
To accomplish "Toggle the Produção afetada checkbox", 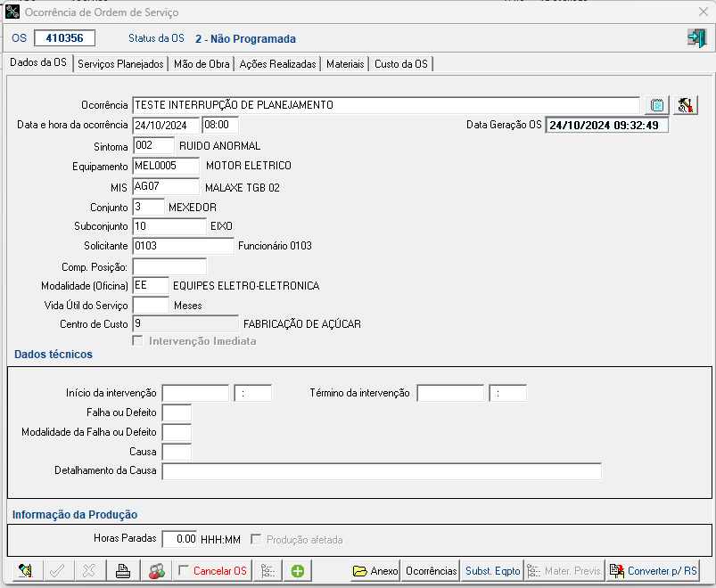I will click(256, 539).
